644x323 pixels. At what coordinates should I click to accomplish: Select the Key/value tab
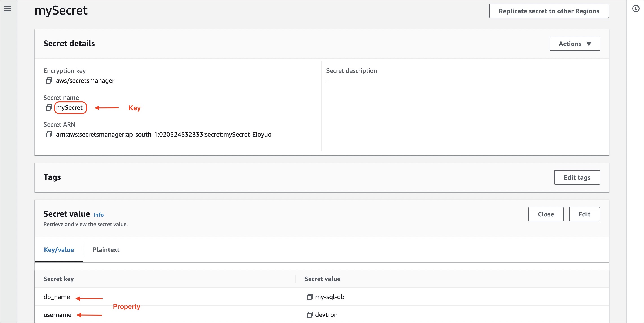pyautogui.click(x=59, y=249)
